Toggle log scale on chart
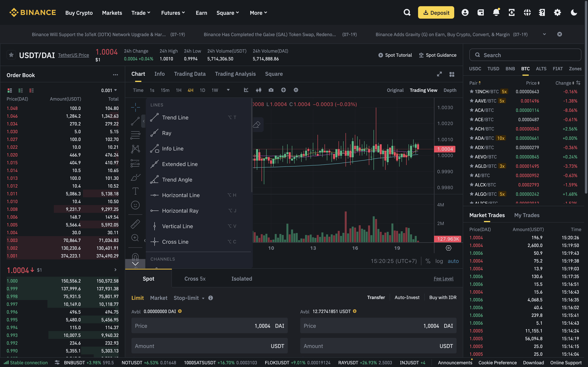588x367 pixels. click(x=439, y=261)
